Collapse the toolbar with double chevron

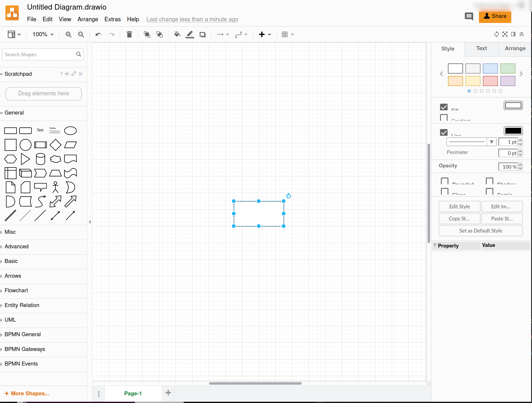point(521,34)
